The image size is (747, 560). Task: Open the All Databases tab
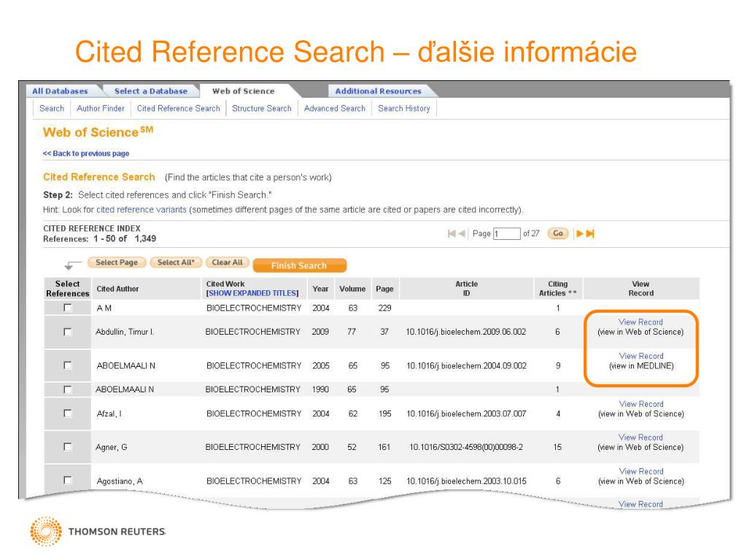point(60,91)
